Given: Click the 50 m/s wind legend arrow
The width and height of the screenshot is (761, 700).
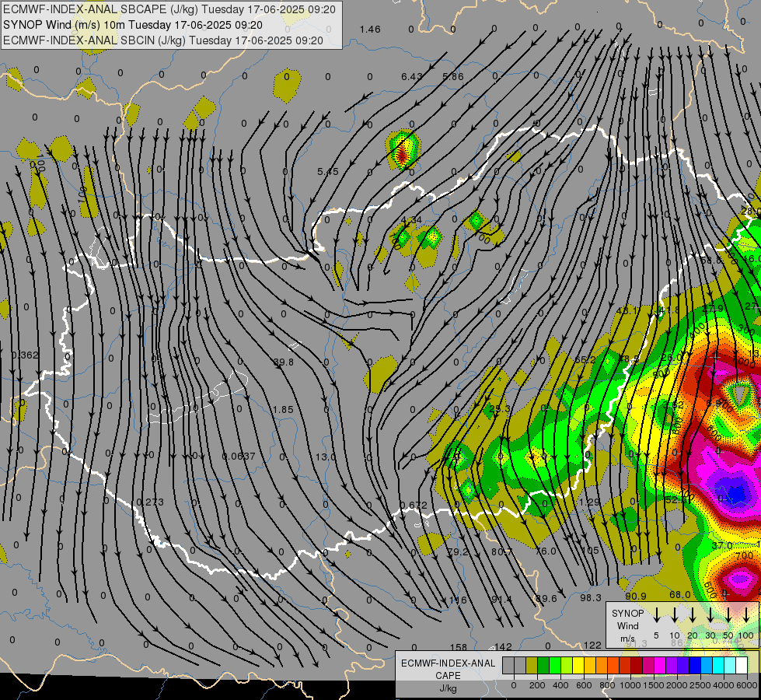Looking at the screenshot, I should point(728,614).
